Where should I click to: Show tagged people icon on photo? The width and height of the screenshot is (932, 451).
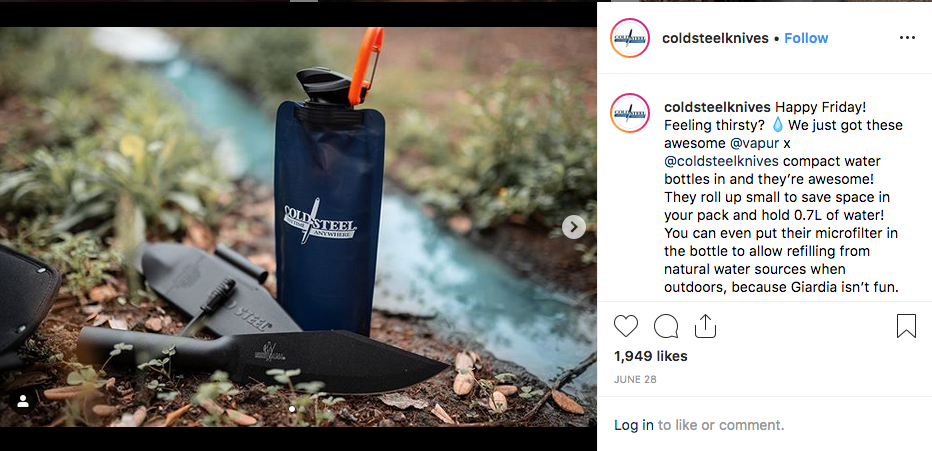pyautogui.click(x=23, y=402)
